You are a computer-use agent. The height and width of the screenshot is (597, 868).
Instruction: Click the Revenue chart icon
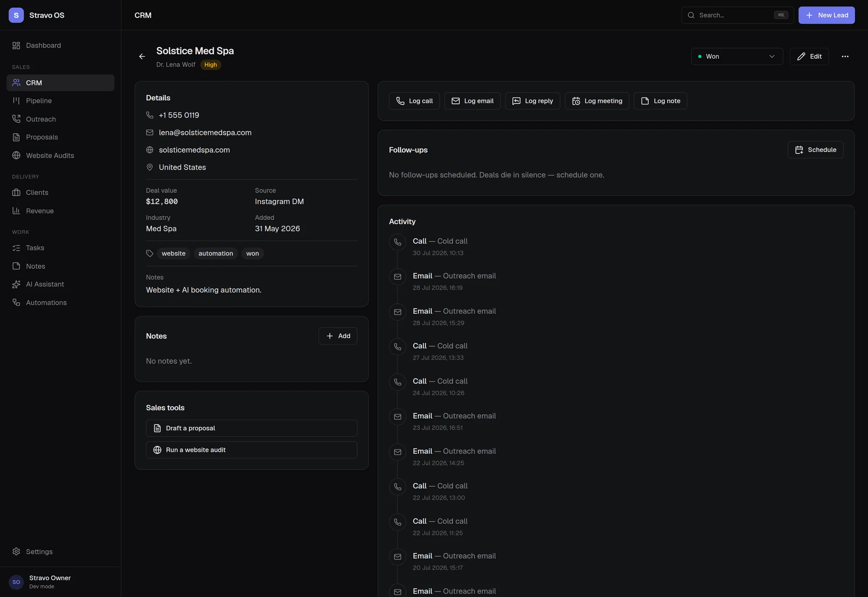16,211
